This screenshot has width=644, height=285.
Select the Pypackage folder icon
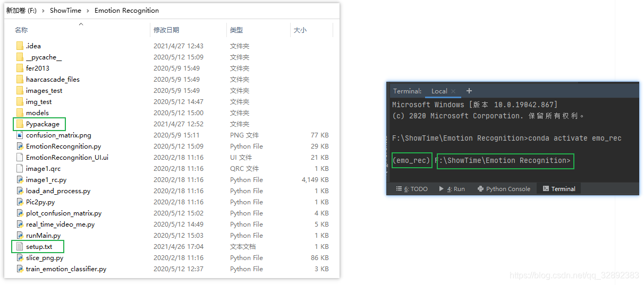coord(20,124)
